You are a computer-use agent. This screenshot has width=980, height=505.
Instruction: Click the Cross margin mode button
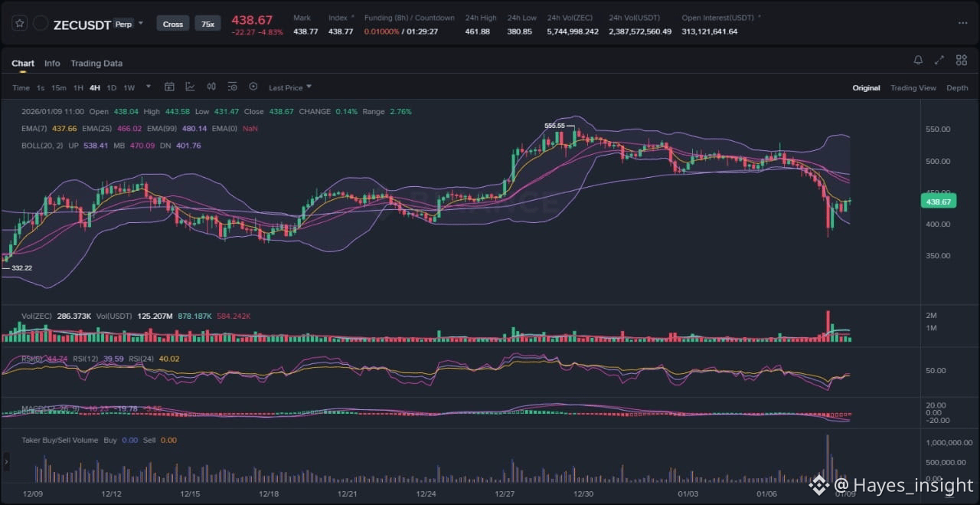(x=173, y=24)
